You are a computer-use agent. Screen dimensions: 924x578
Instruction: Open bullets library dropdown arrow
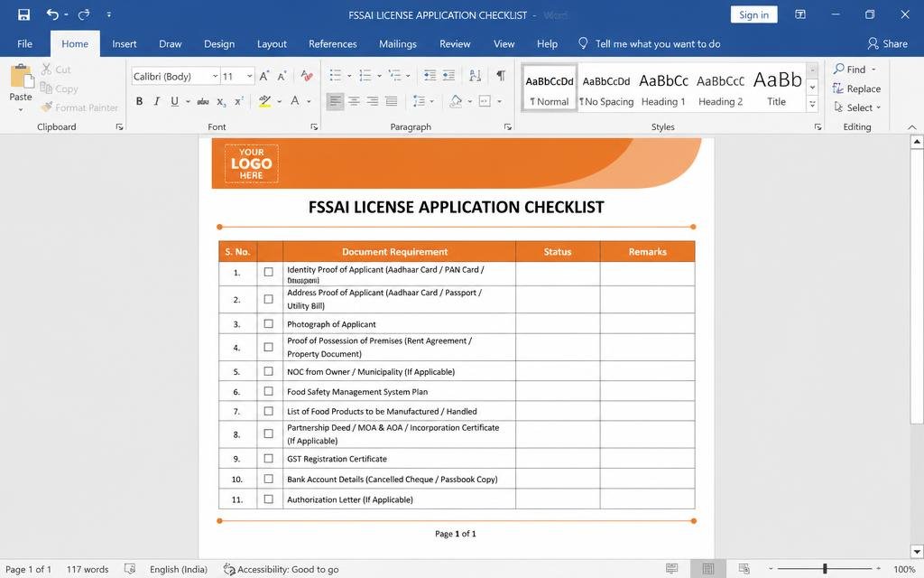tap(349, 76)
